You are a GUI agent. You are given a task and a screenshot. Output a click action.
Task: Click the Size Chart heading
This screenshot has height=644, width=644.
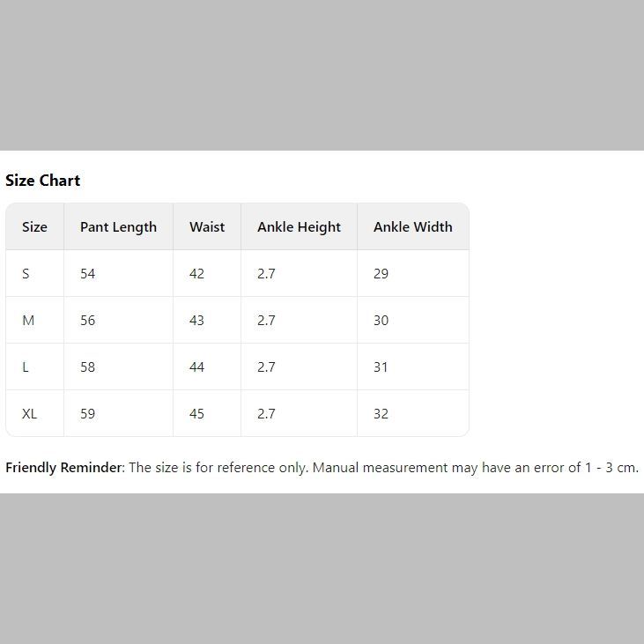pos(42,181)
